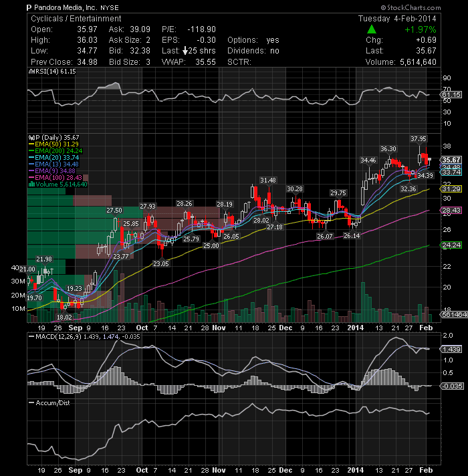468x476 pixels.
Task: Click the 37.95 peak price label
Action: tap(419, 139)
